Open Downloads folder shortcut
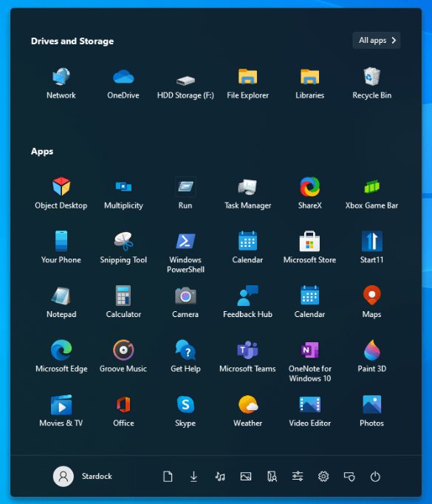Screen dimensions: 432x504 193,477
